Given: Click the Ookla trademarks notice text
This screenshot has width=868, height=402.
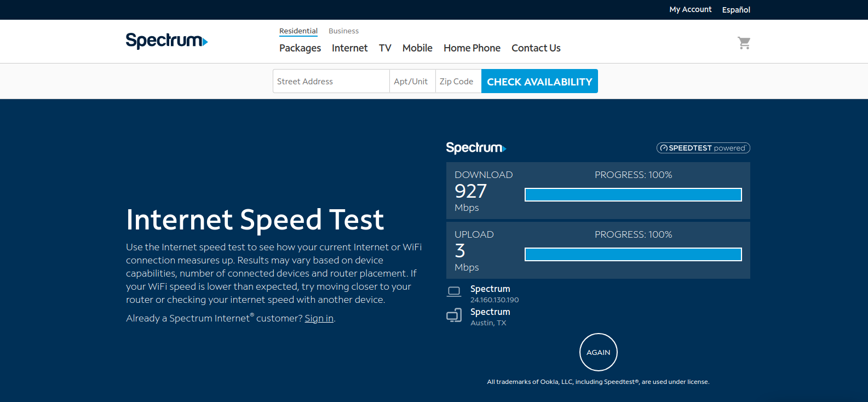Looking at the screenshot, I should coord(598,382).
